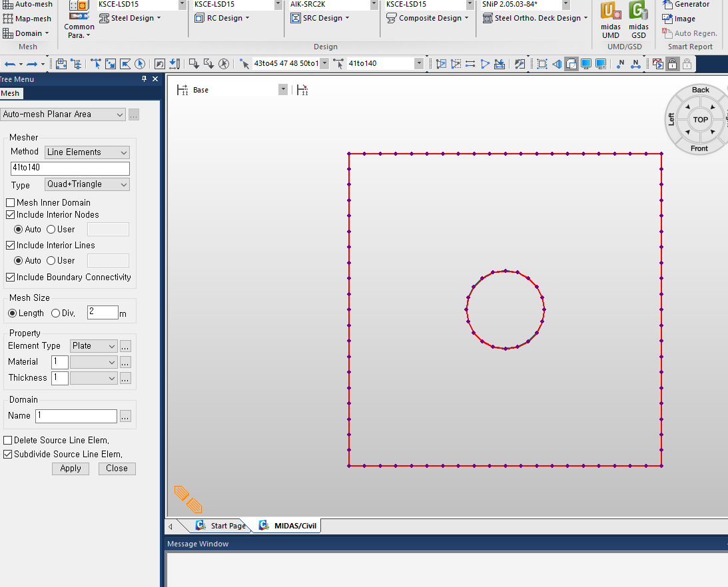Click the element selection cursor icon
This screenshot has width=728, height=587.
pos(338,64)
